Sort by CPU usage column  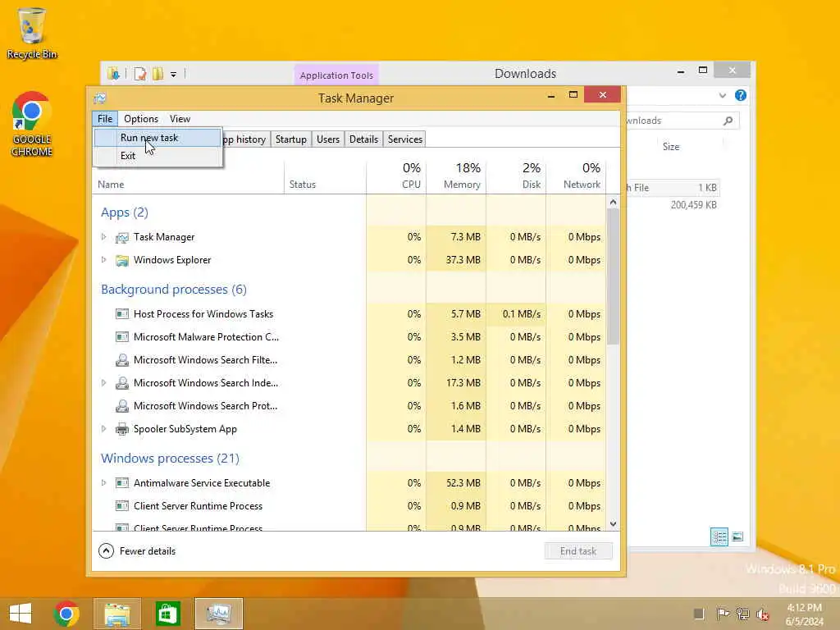(396, 177)
